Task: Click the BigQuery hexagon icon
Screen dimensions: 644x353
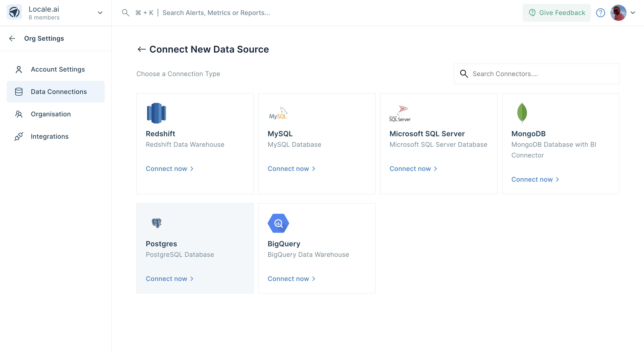Action: click(278, 223)
